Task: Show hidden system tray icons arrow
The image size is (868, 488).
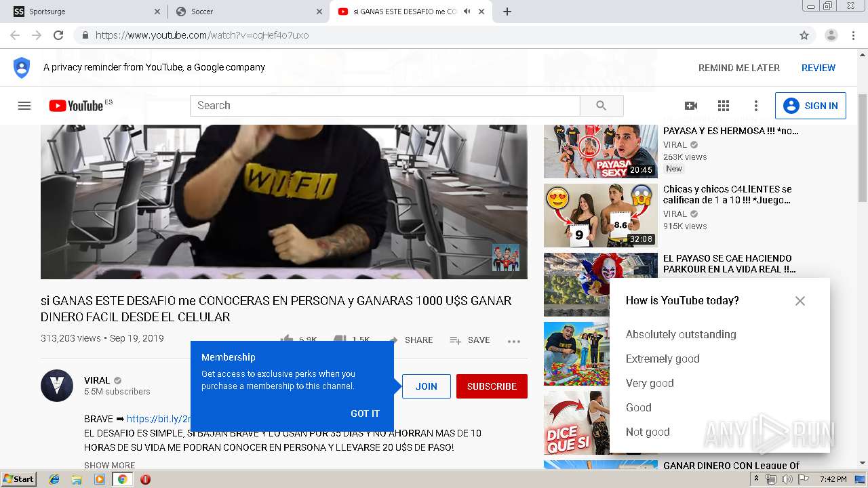Action: pos(757,479)
